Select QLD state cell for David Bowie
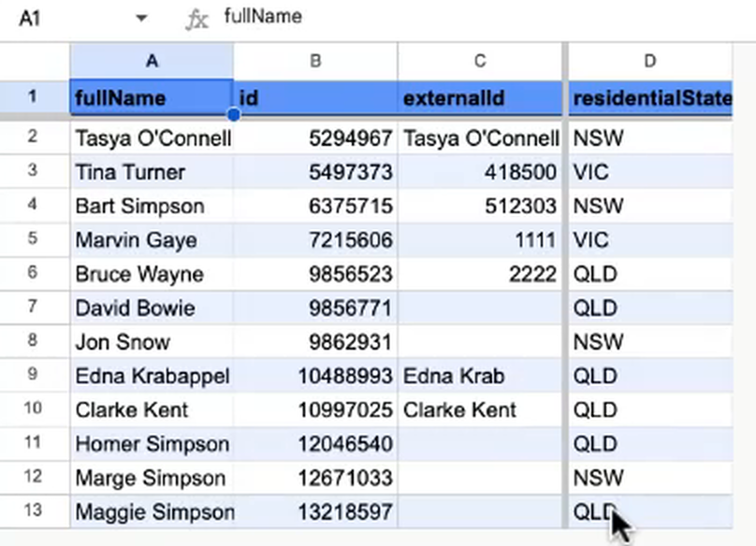The width and height of the screenshot is (756, 546). tap(650, 308)
